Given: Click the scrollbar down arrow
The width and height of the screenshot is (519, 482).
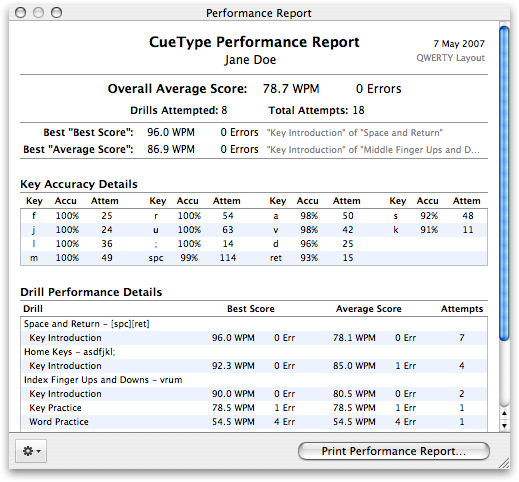Looking at the screenshot, I should point(504,425).
